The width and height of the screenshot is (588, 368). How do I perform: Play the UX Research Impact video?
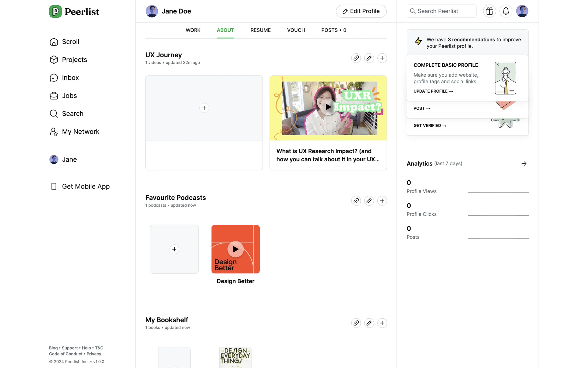(x=328, y=107)
